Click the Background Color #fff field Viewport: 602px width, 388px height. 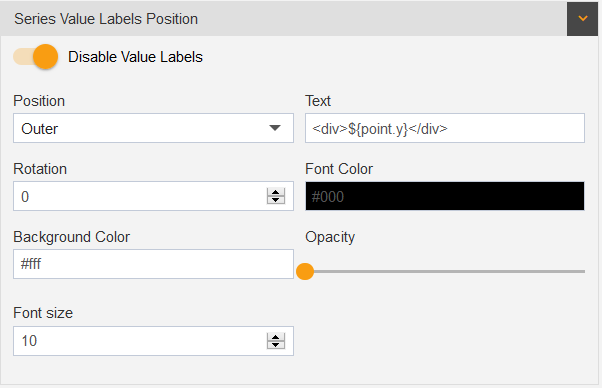153,264
